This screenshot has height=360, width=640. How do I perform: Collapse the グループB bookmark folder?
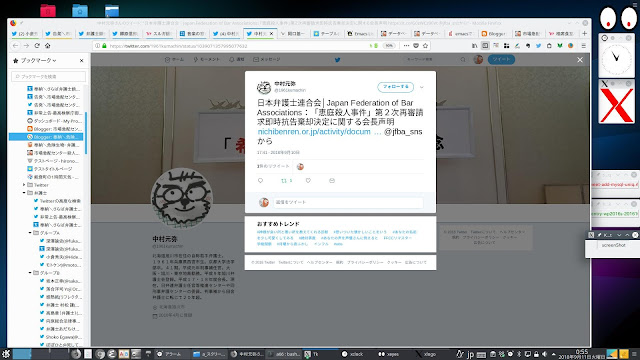[x=30, y=273]
